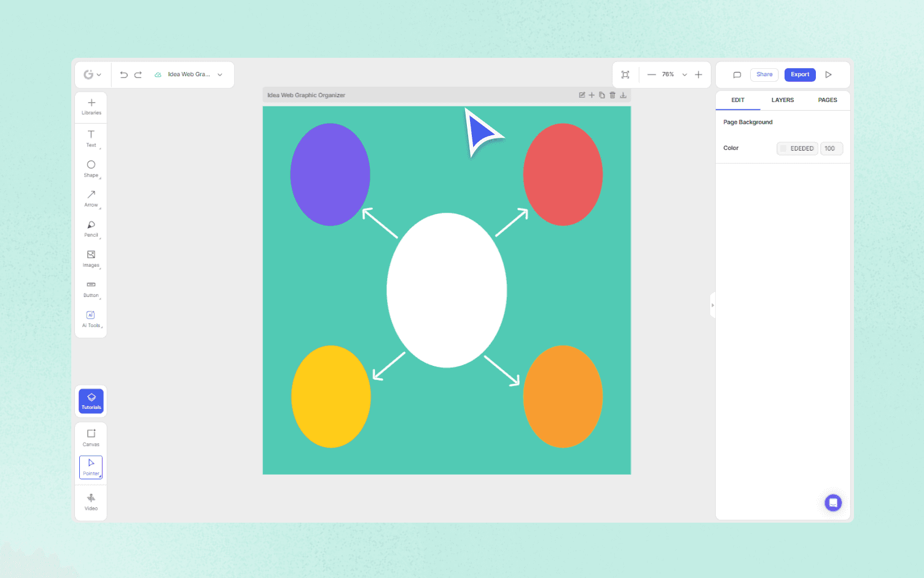Select the Pointer tool
The width and height of the screenshot is (924, 578).
coord(91,467)
